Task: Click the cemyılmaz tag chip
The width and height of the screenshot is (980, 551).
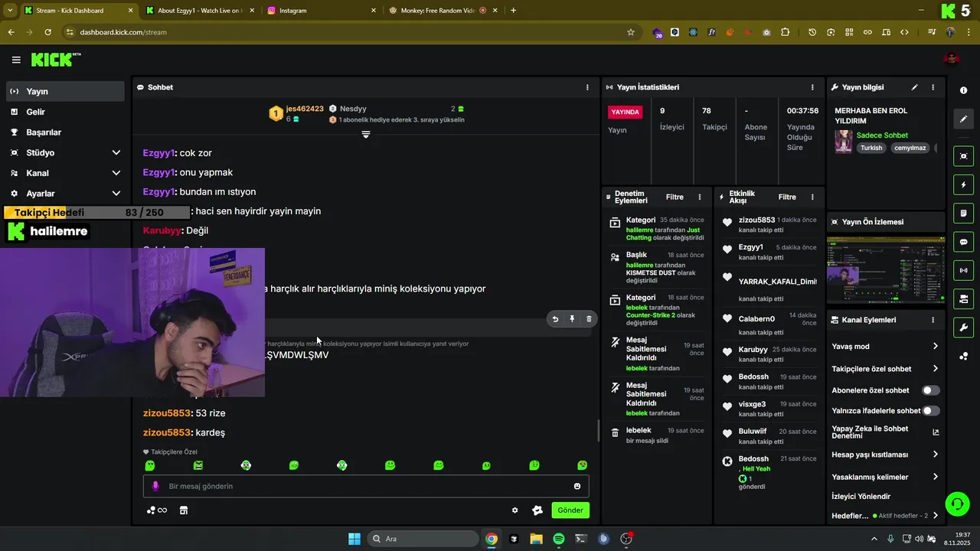Action: pos(910,148)
